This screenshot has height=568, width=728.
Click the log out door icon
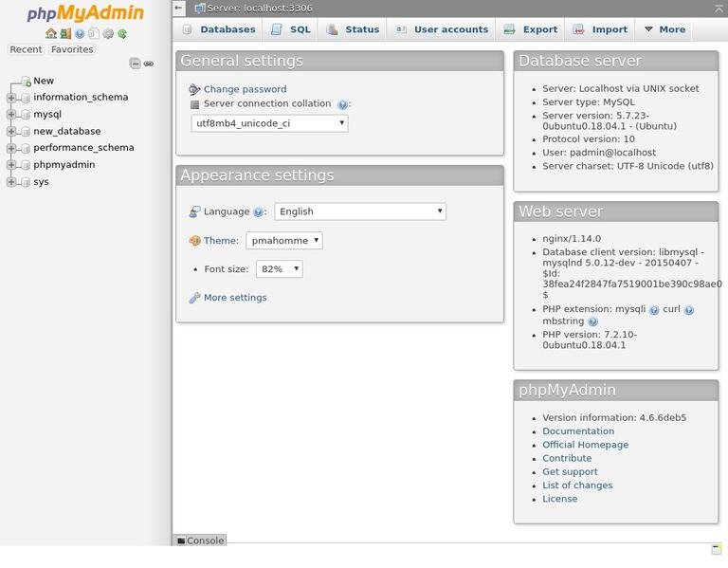[x=66, y=33]
